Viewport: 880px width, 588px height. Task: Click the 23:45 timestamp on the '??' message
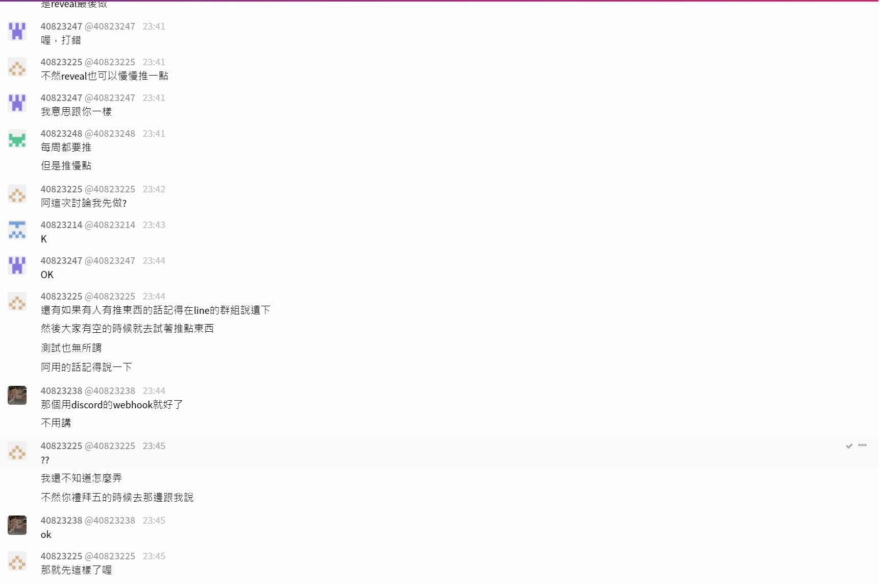(154, 446)
